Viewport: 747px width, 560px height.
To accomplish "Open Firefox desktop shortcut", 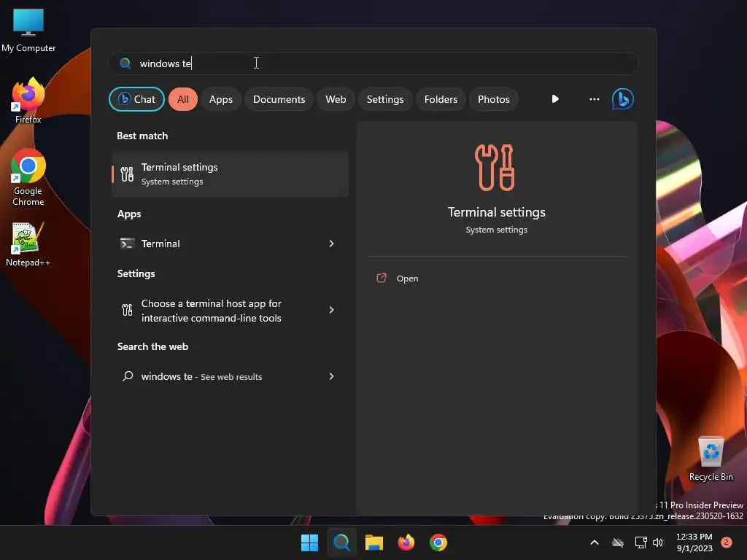I will 28,101.
